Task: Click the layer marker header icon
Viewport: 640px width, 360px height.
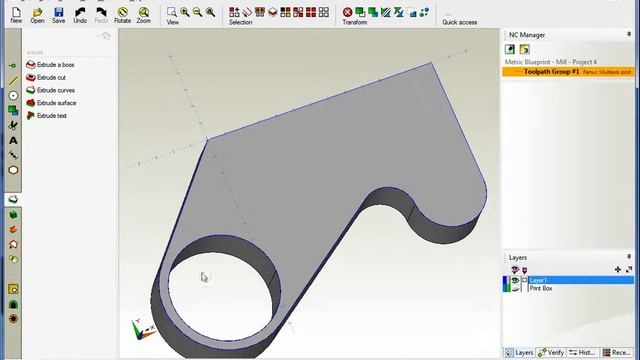Action: [524, 270]
